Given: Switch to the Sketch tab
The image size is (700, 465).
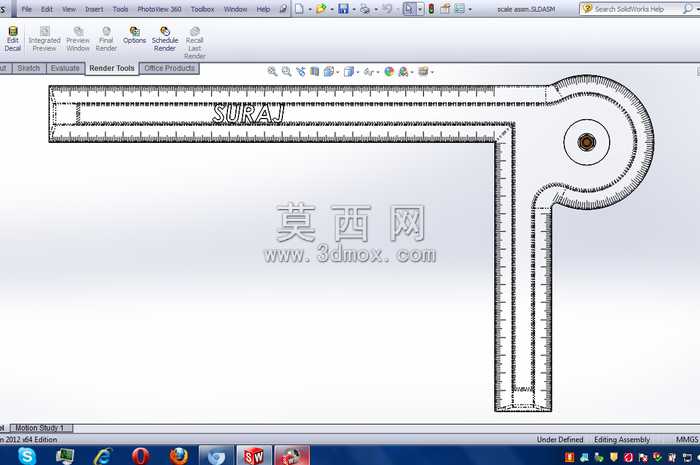Looking at the screenshot, I should pyautogui.click(x=29, y=68).
